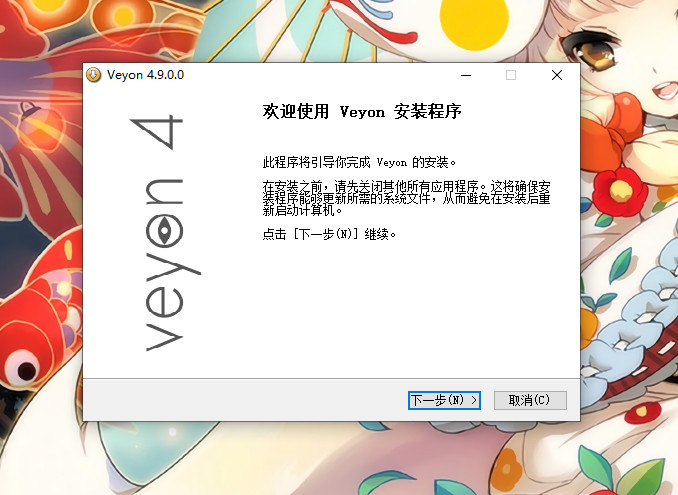Click the Veyon 4.9.0.0 title bar text

144,75
